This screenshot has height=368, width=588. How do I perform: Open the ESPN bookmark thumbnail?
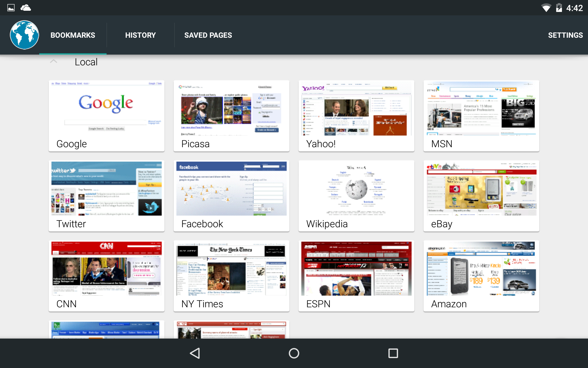356,269
